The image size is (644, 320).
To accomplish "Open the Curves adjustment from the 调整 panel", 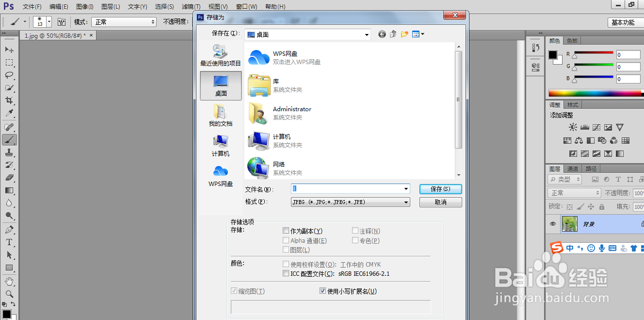I will click(596, 127).
